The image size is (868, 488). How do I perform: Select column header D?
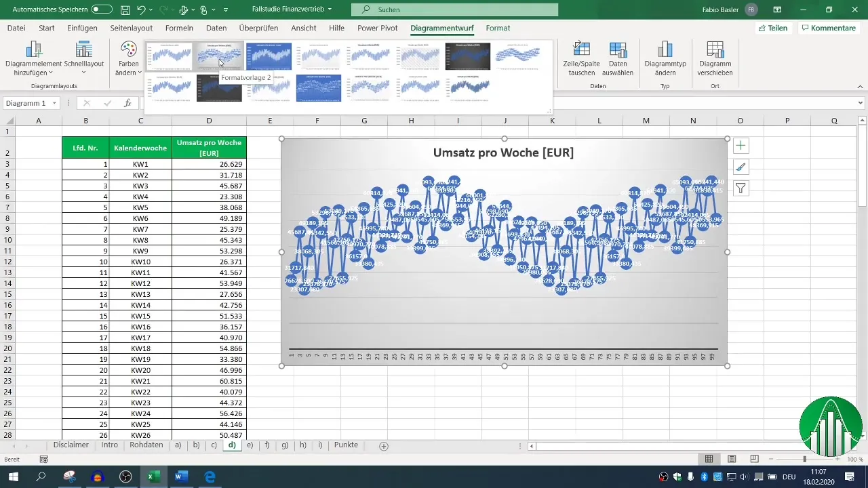click(209, 121)
